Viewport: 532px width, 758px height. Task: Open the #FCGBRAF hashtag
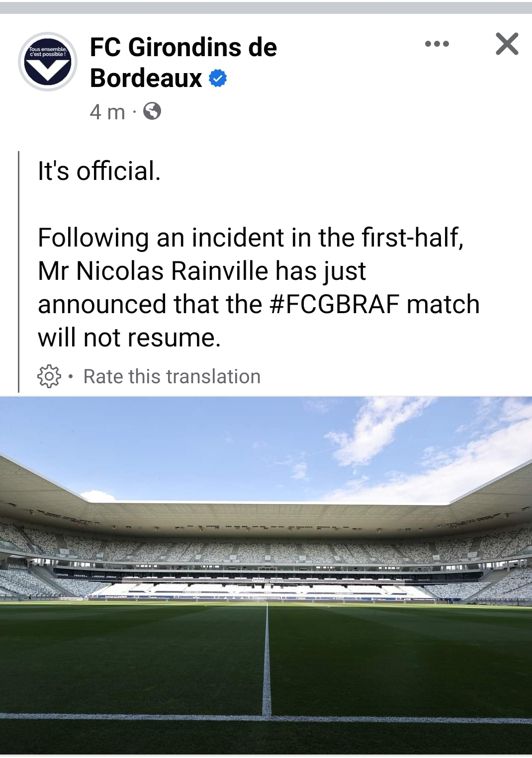click(335, 304)
